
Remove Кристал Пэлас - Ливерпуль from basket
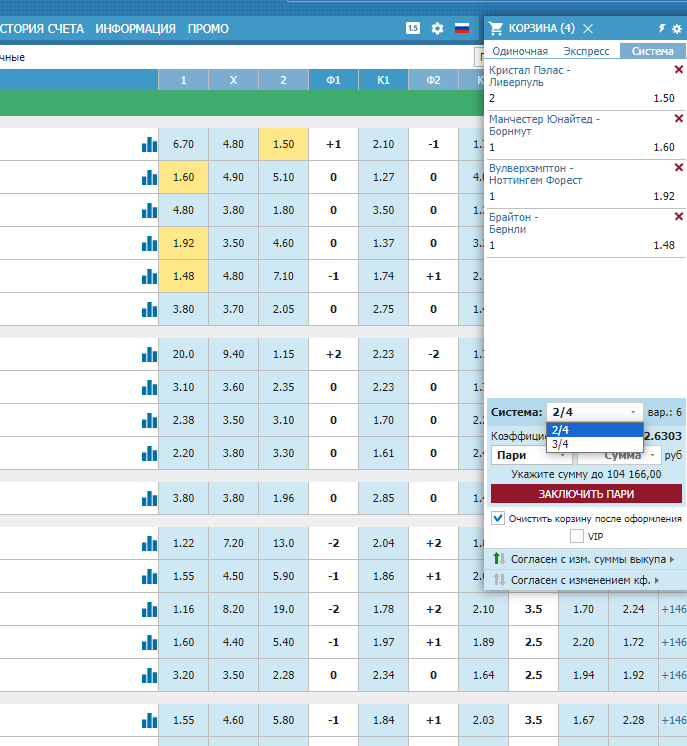tap(679, 70)
